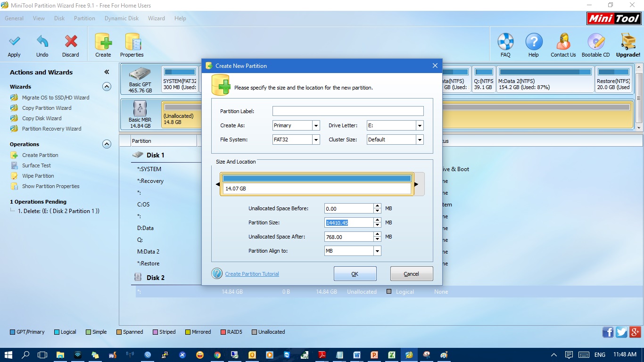Open the Create Partition Tutorial link
644x362 pixels.
coord(252,274)
